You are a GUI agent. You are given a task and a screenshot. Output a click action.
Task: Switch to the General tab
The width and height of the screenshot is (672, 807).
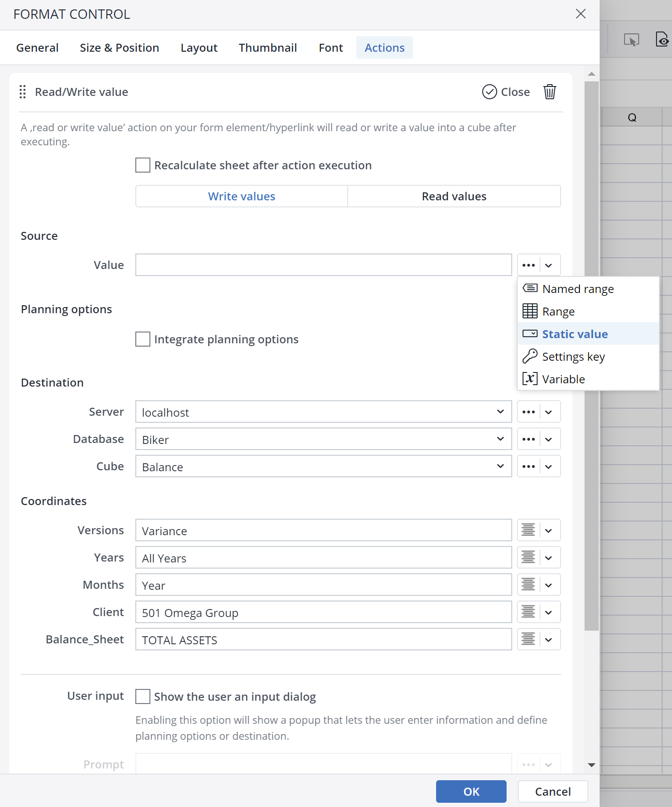[38, 47]
